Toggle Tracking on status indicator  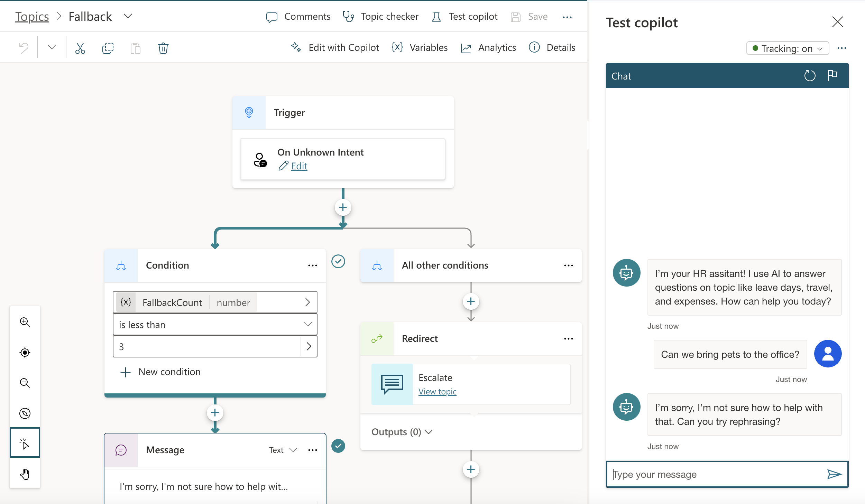click(787, 49)
